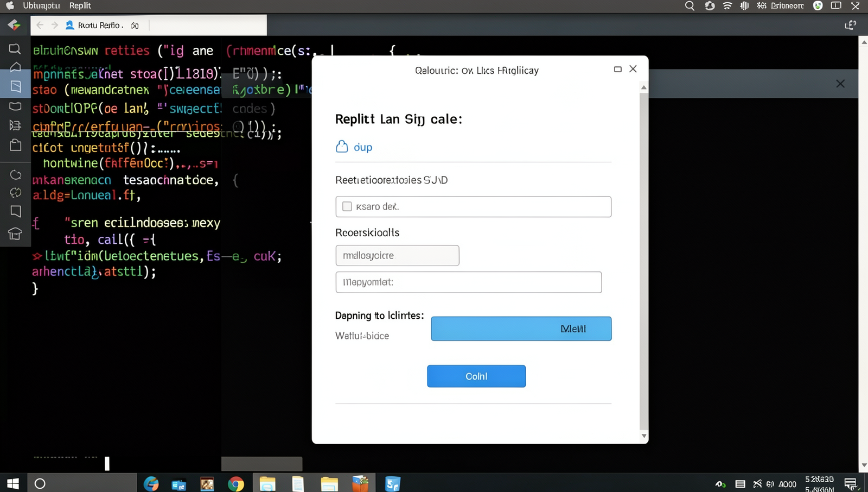868x492 pixels.
Task: Click the Пepyomiet input field
Action: click(x=469, y=282)
